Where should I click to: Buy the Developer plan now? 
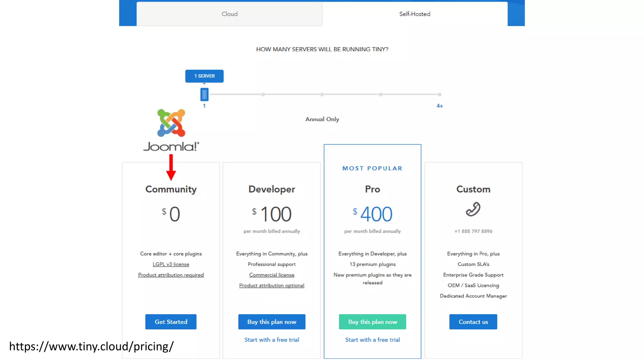coord(272,322)
